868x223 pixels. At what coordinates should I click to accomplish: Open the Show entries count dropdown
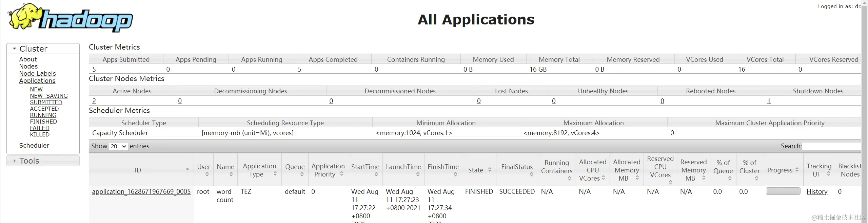click(118, 146)
